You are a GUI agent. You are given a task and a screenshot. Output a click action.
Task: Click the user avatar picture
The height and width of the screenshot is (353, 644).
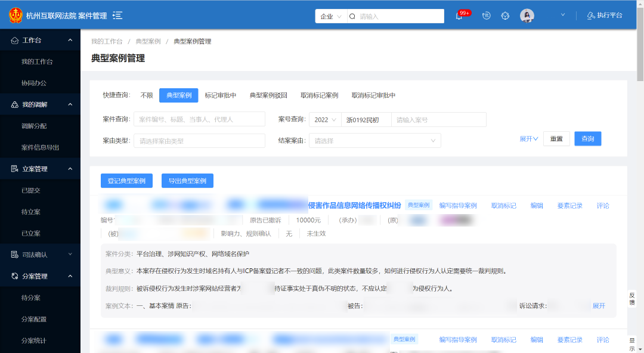[x=527, y=16]
